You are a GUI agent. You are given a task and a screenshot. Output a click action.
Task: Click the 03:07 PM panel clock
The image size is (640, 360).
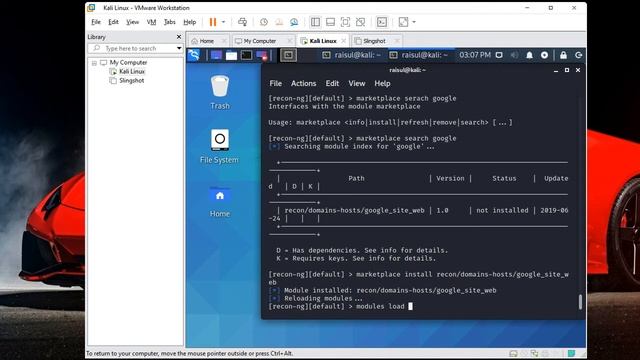coord(475,55)
